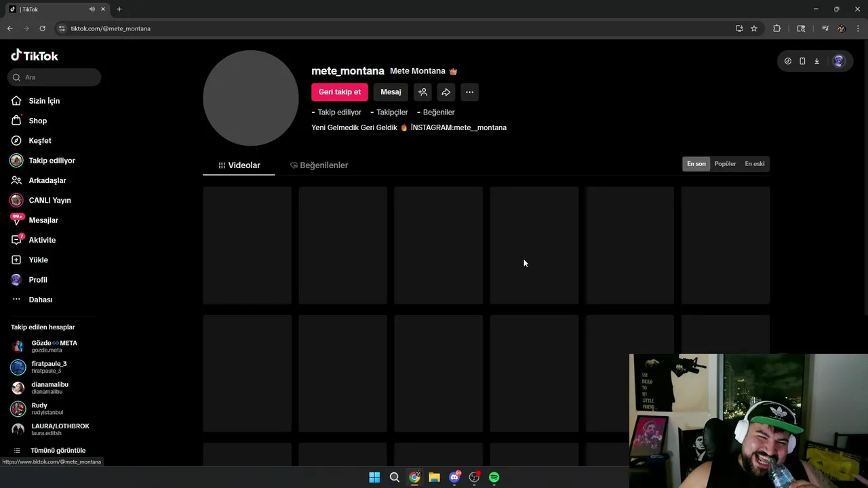This screenshot has width=868, height=488.
Task: Click the profile picture circle
Action: click(x=251, y=98)
